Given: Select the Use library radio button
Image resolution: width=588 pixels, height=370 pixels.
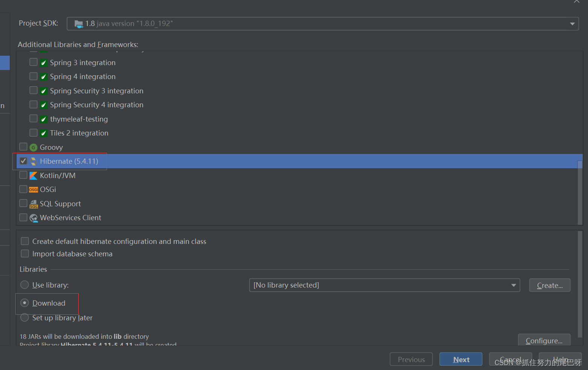Looking at the screenshot, I should [24, 285].
